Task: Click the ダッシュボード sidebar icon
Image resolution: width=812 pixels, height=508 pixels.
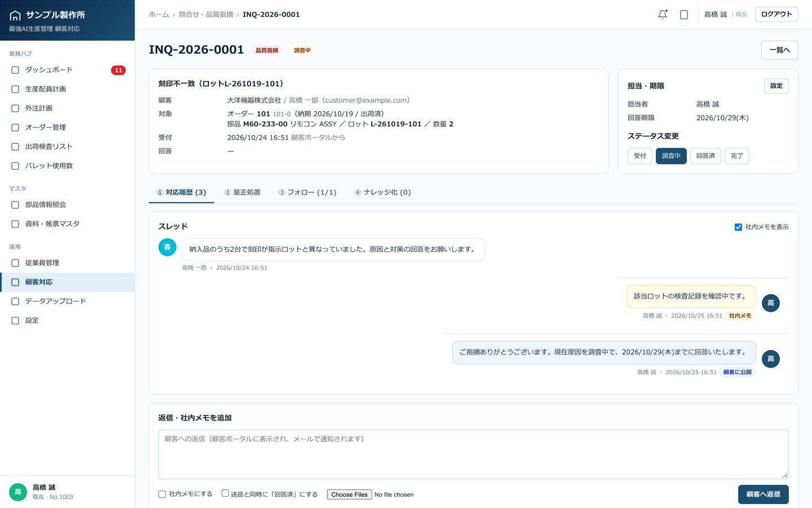Action: click(15, 70)
